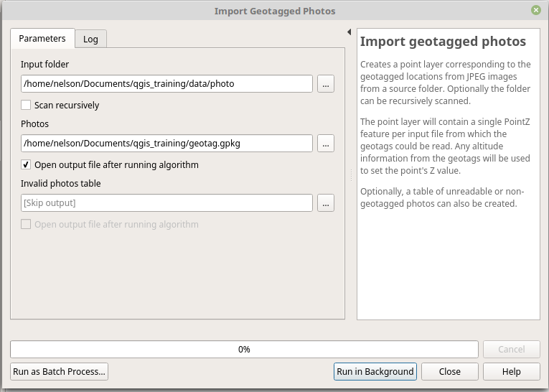Viewport: 549px width, 392px height.
Task: Click the splitter handle between parameters and help
Action: tap(351, 174)
